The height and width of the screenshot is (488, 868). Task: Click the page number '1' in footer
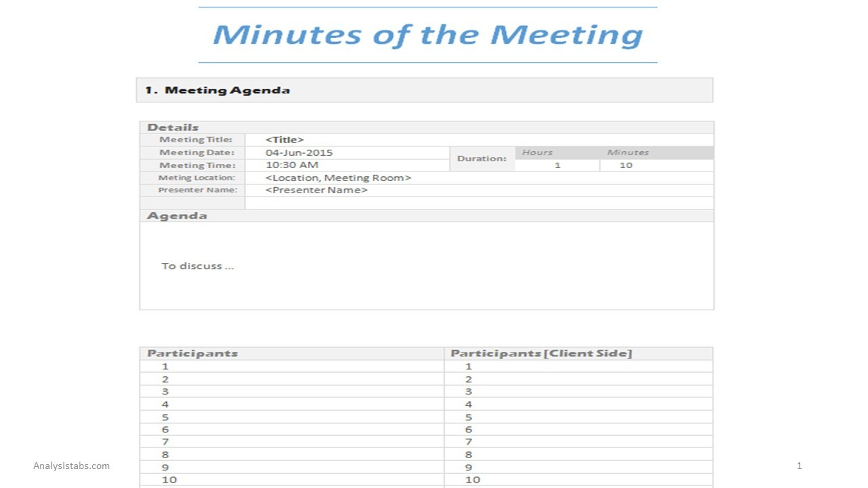800,466
